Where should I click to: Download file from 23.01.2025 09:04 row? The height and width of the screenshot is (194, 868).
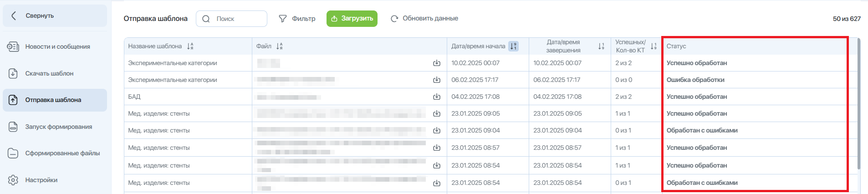(x=437, y=130)
